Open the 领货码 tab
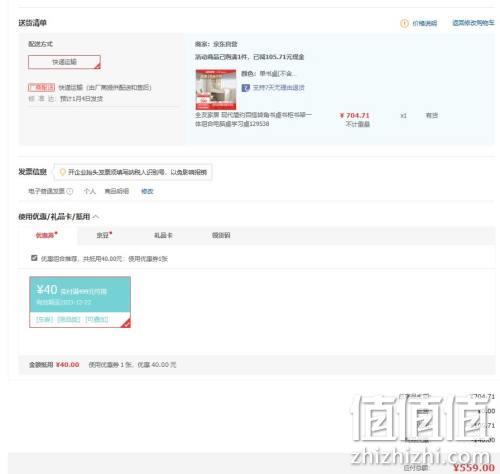Viewport: 500px width, 474px height. pos(221,235)
